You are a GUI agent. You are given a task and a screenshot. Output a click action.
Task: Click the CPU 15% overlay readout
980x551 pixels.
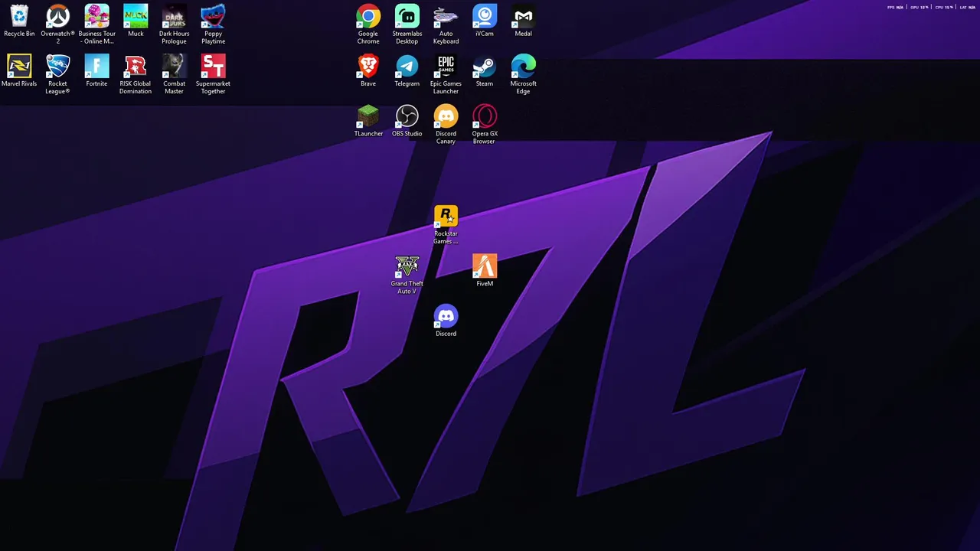click(x=944, y=7)
